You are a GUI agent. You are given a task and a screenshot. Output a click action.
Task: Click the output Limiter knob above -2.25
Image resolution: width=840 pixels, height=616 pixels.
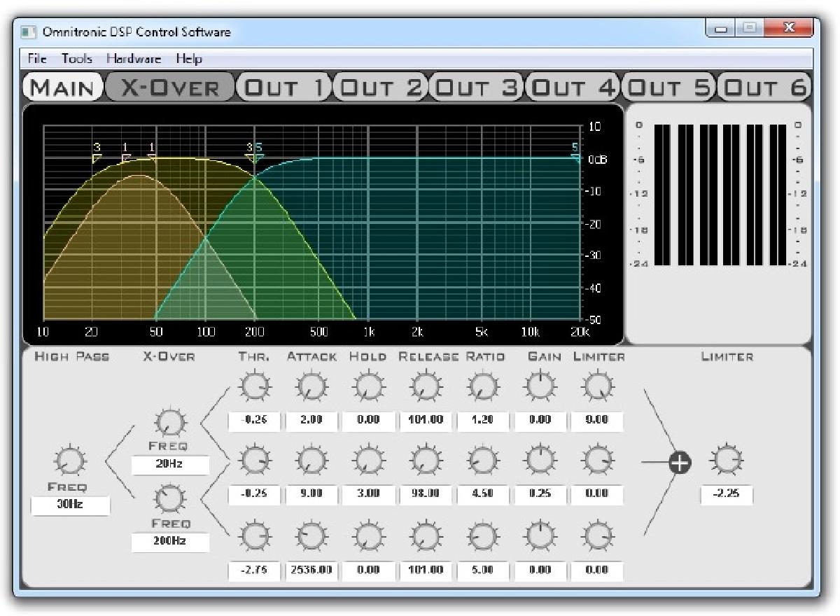point(727,460)
